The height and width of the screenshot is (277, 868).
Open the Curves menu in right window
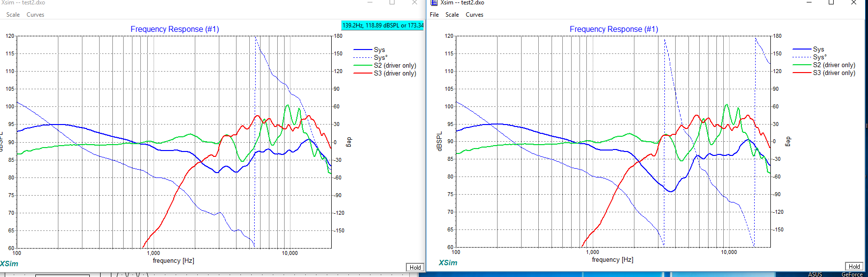tap(474, 15)
